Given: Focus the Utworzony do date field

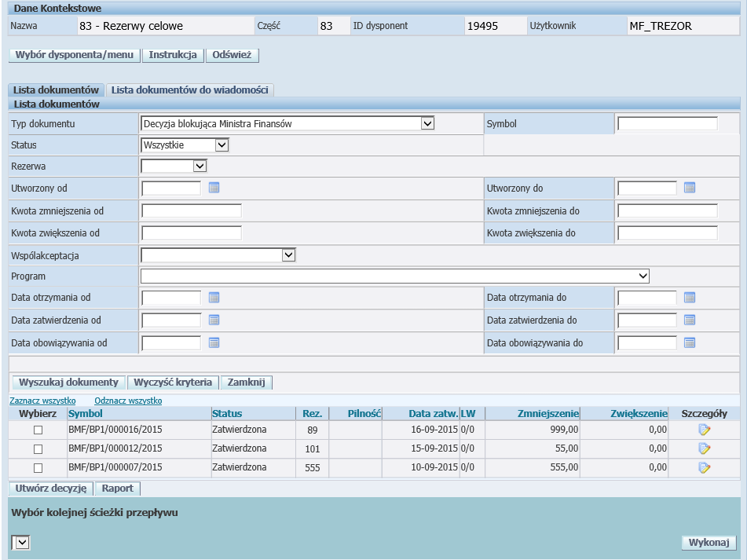Looking at the screenshot, I should point(647,188).
